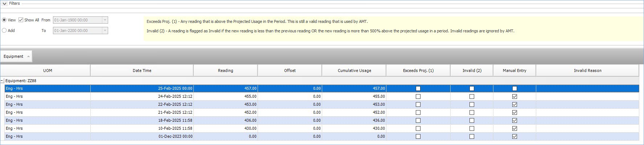Screen dimensions: 644x145
Task: Click the Exceeds Proj. (1) explanation note
Action: (x=257, y=21)
